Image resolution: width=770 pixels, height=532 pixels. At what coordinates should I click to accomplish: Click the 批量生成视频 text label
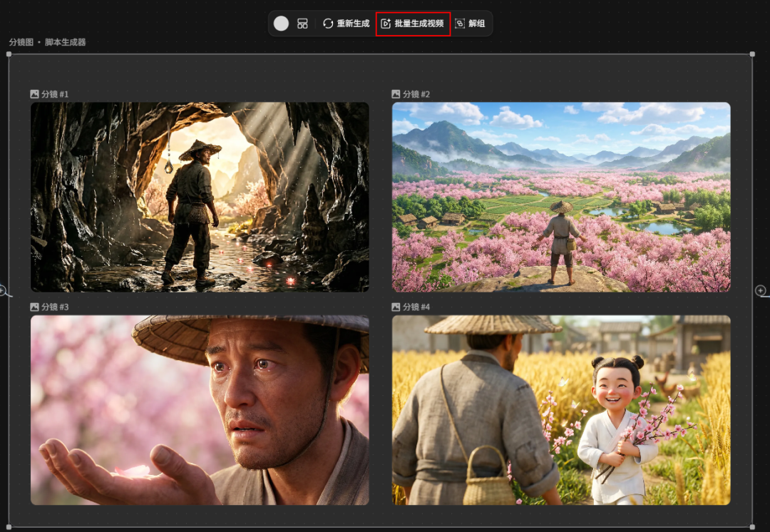pos(419,24)
